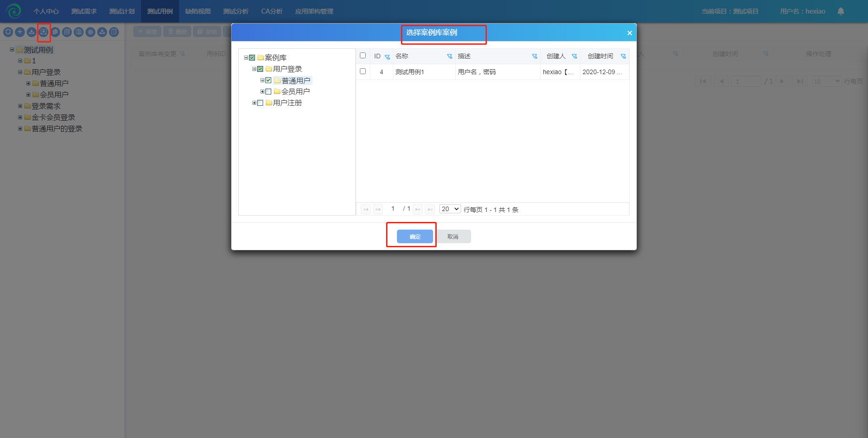Tick the select-all checkbox in table header

[363, 56]
